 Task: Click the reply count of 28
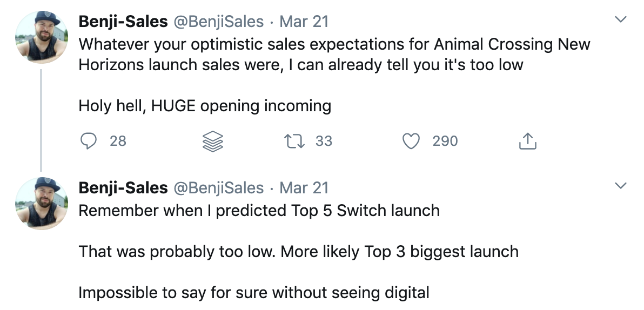(118, 141)
